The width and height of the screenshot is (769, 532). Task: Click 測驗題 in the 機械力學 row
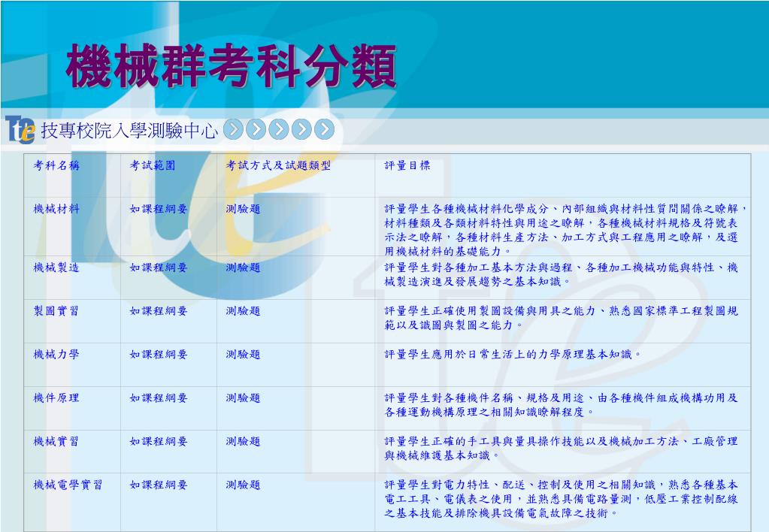point(244,354)
